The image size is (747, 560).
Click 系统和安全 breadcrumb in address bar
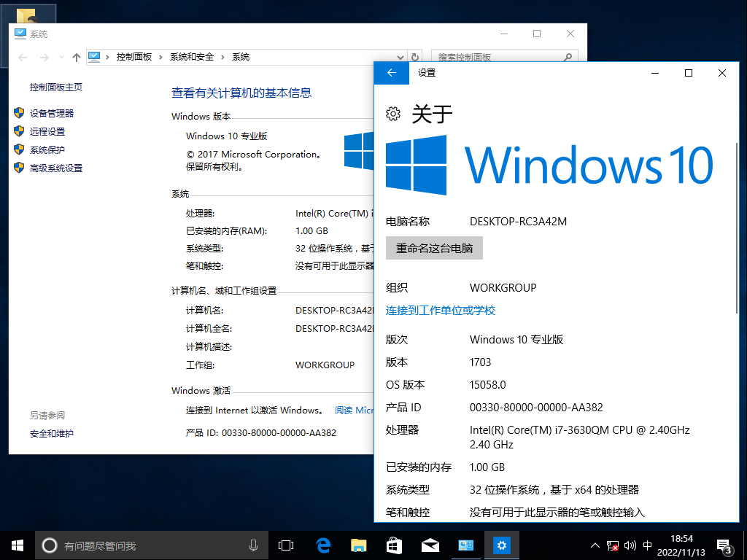click(192, 57)
